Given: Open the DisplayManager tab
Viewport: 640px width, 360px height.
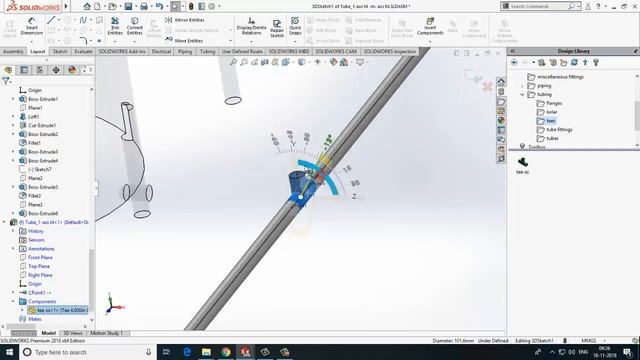Looking at the screenshot, I should click(x=72, y=70).
